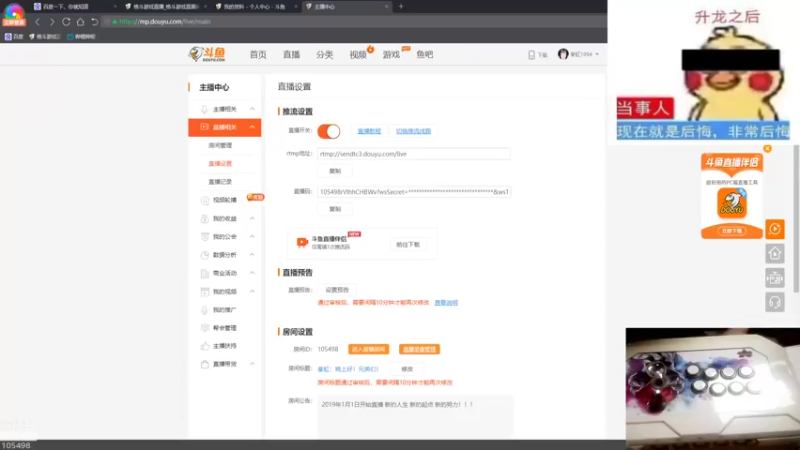Select 直播设置 in the sidebar
800x450 pixels.
point(220,164)
